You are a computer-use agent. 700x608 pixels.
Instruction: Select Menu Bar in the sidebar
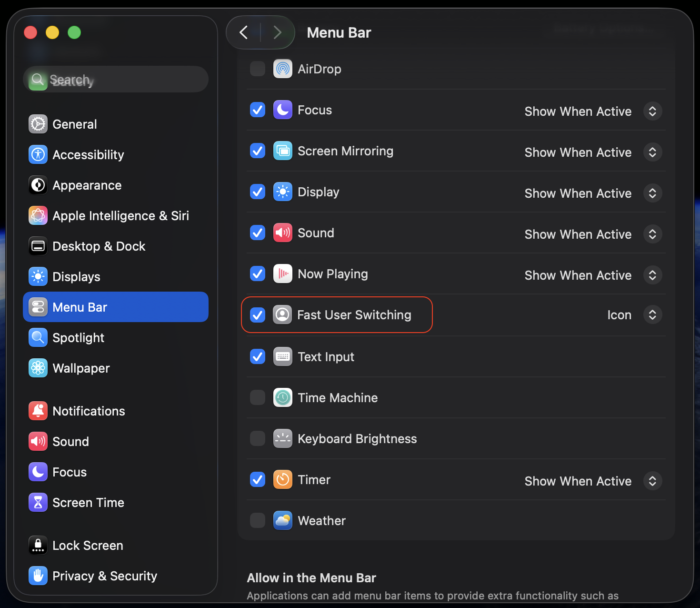pyautogui.click(x=116, y=307)
